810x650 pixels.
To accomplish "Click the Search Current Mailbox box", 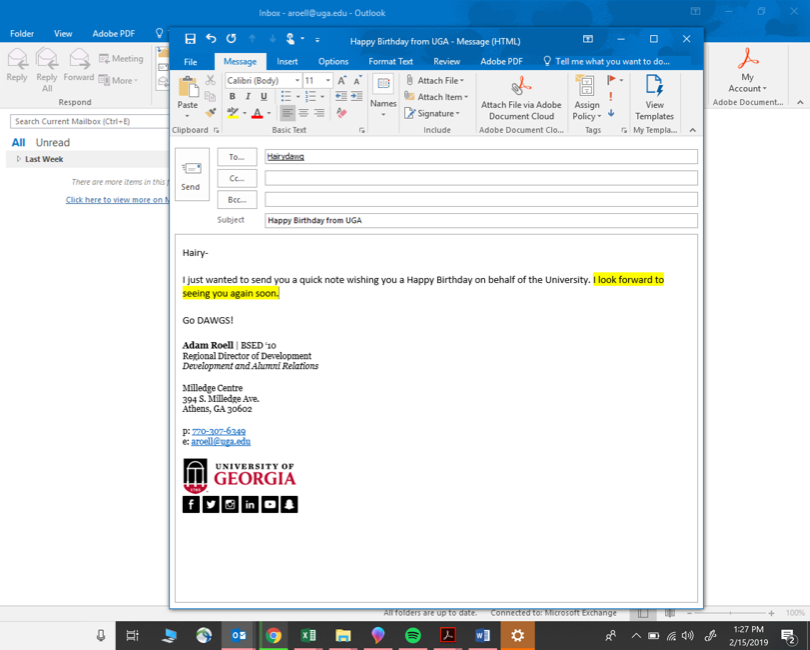I will 89,121.
